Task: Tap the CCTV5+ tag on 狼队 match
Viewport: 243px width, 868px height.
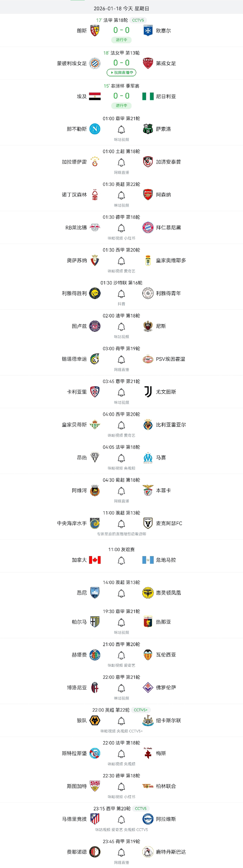Action: coord(141,710)
